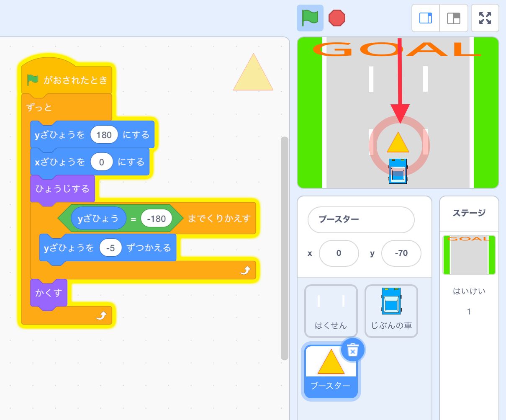Enter full screen presentation mode
This screenshot has width=506, height=420.
click(x=485, y=18)
